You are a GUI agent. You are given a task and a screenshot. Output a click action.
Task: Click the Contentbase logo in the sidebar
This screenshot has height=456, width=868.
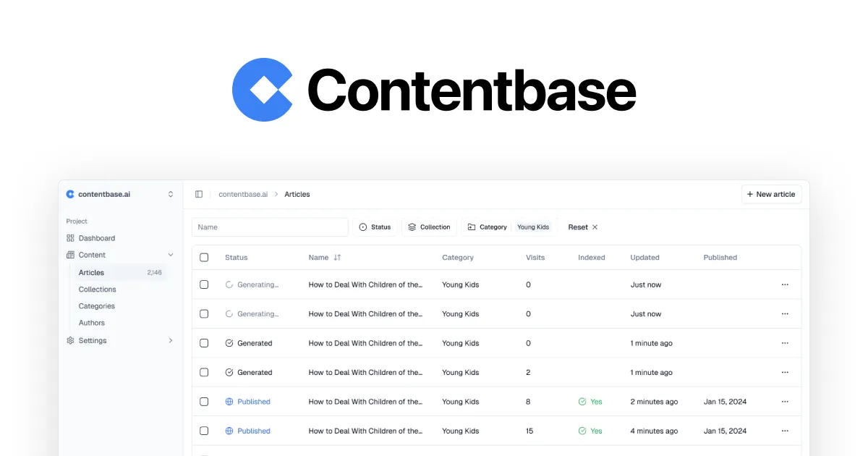click(70, 194)
